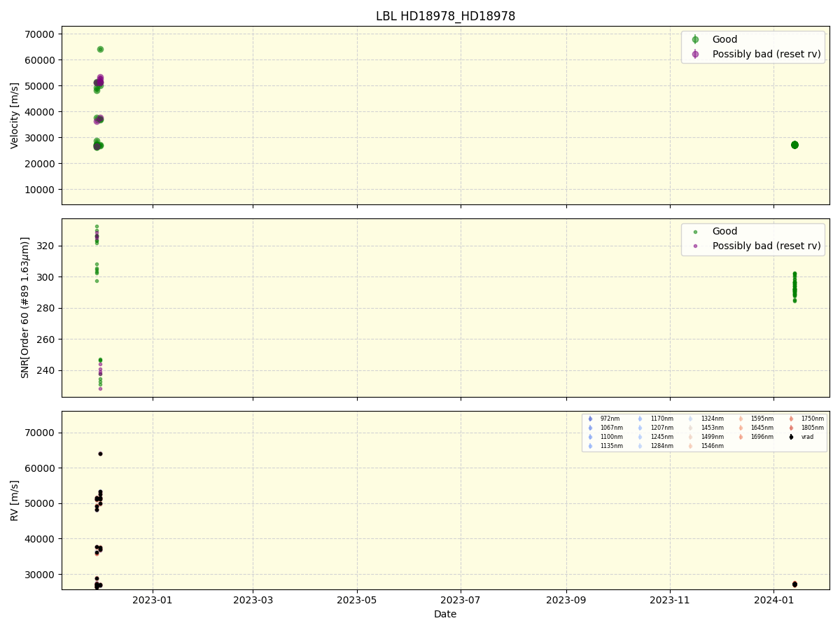
Task: Click the green Good marker in SNR panel legend
Action: tap(695, 232)
